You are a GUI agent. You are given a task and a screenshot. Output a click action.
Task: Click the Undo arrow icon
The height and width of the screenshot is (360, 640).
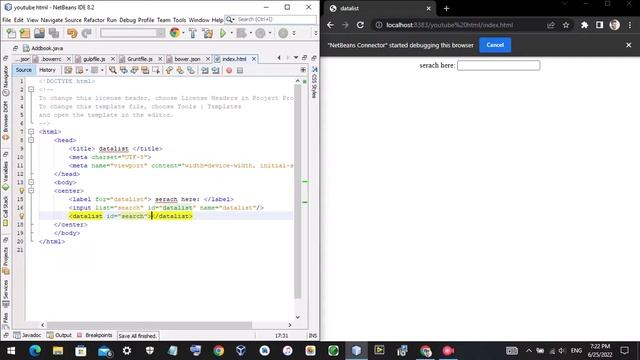[x=72, y=33]
